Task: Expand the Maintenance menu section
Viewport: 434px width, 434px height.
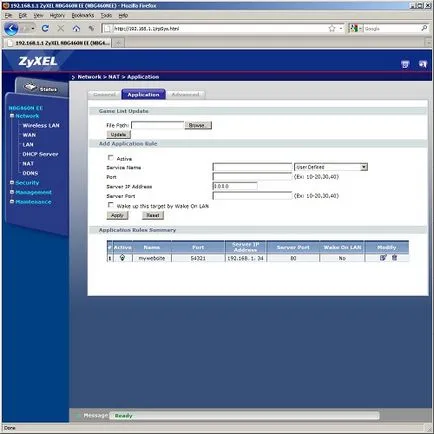Action: (12, 201)
